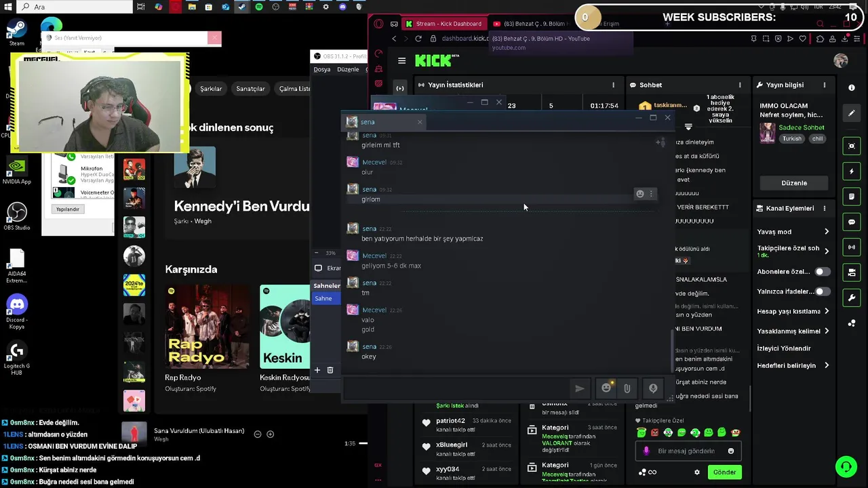Select the Sahne scene in OBS

click(325, 298)
